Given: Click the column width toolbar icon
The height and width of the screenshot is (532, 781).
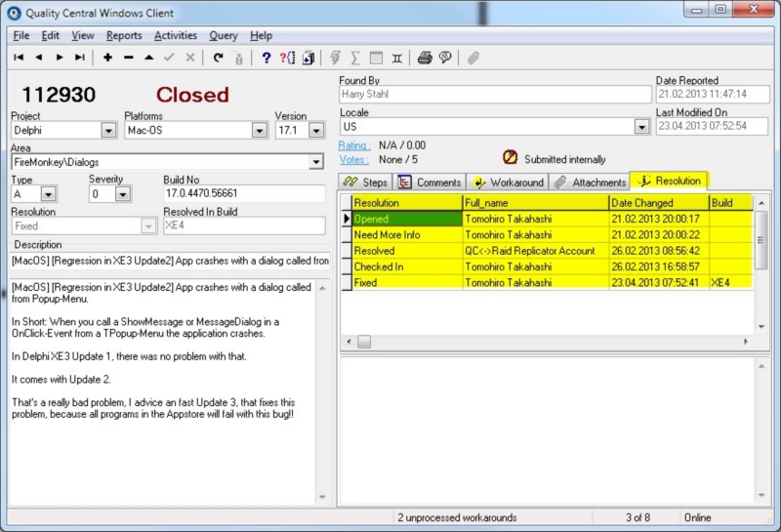Looking at the screenshot, I should pyautogui.click(x=397, y=58).
